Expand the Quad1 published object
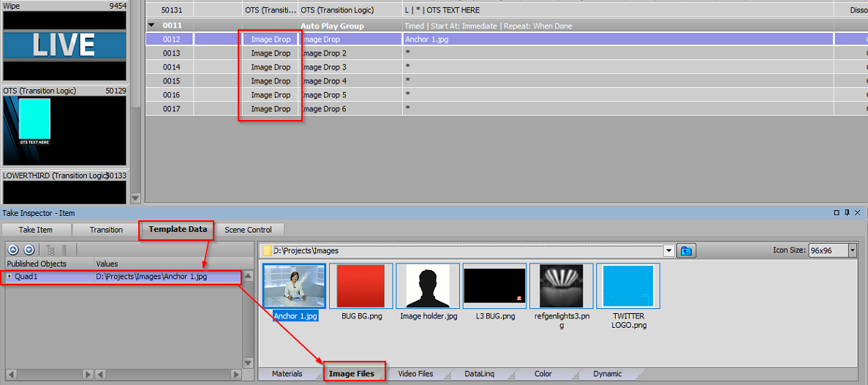This screenshot has width=868, height=385. (10, 276)
